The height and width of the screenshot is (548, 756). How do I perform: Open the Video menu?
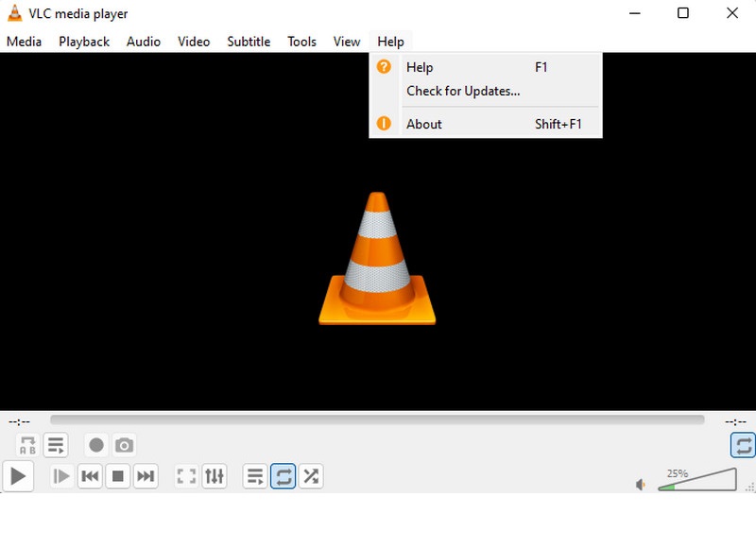194,42
